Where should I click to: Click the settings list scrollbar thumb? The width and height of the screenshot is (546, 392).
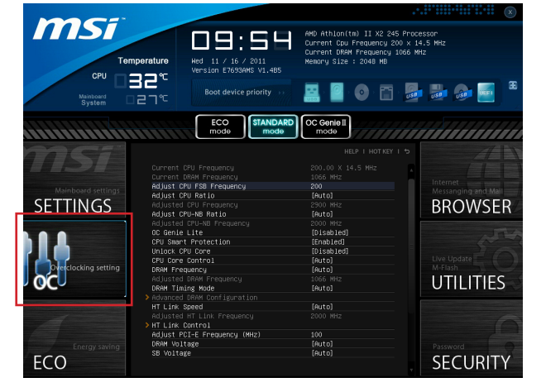pos(411,247)
